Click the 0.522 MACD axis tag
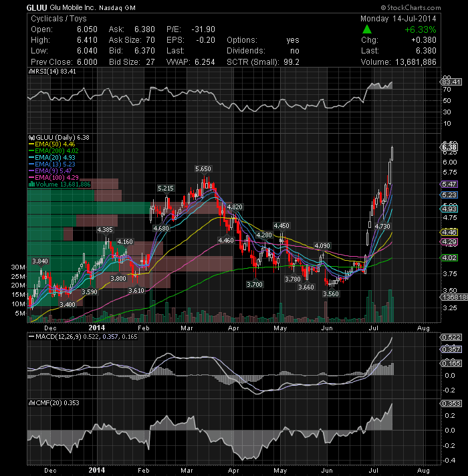Screen dimensions: 468x476 coord(451,337)
